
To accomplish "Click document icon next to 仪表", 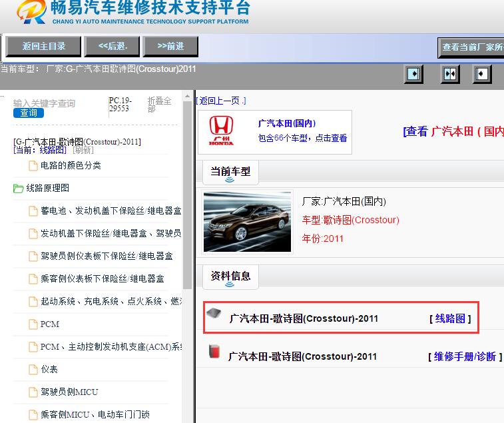I will click(x=33, y=370).
